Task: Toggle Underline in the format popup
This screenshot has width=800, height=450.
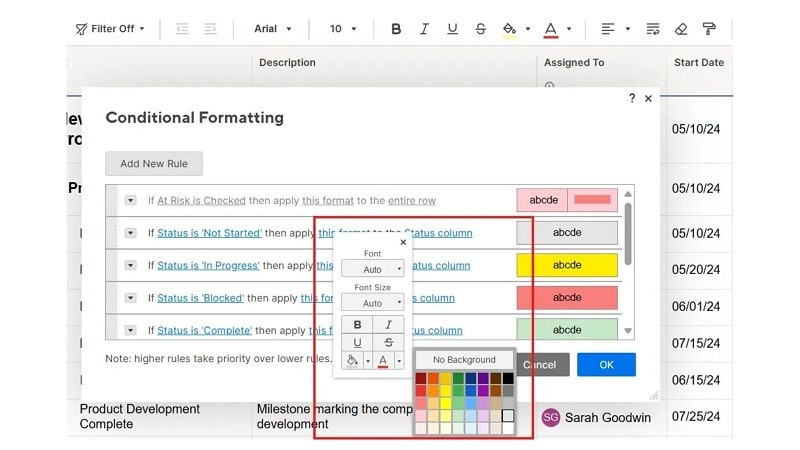Action: coord(357,342)
